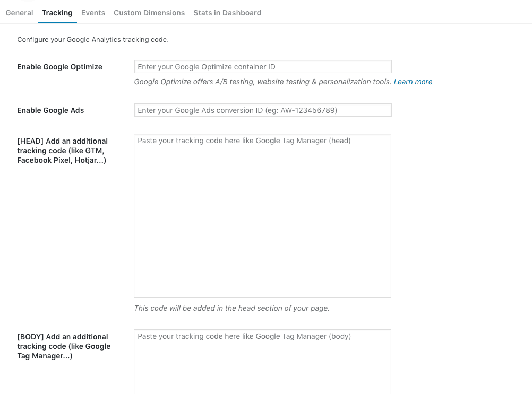The width and height of the screenshot is (532, 394).
Task: Click the 'added in the head section' note
Action: (x=231, y=308)
